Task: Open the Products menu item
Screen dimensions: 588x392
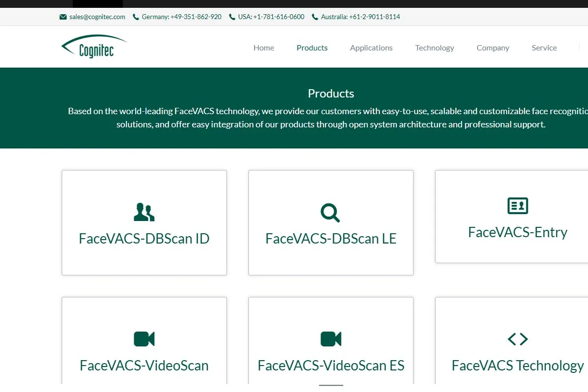Action: [312, 48]
